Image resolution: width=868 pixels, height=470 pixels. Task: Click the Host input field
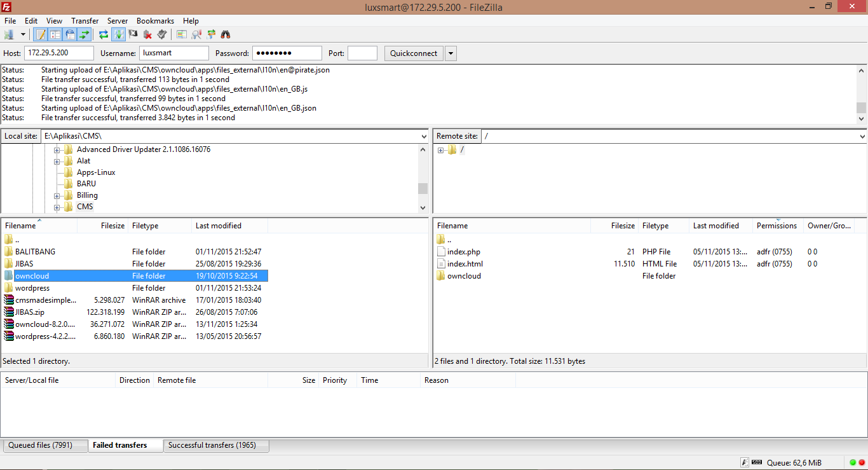59,53
